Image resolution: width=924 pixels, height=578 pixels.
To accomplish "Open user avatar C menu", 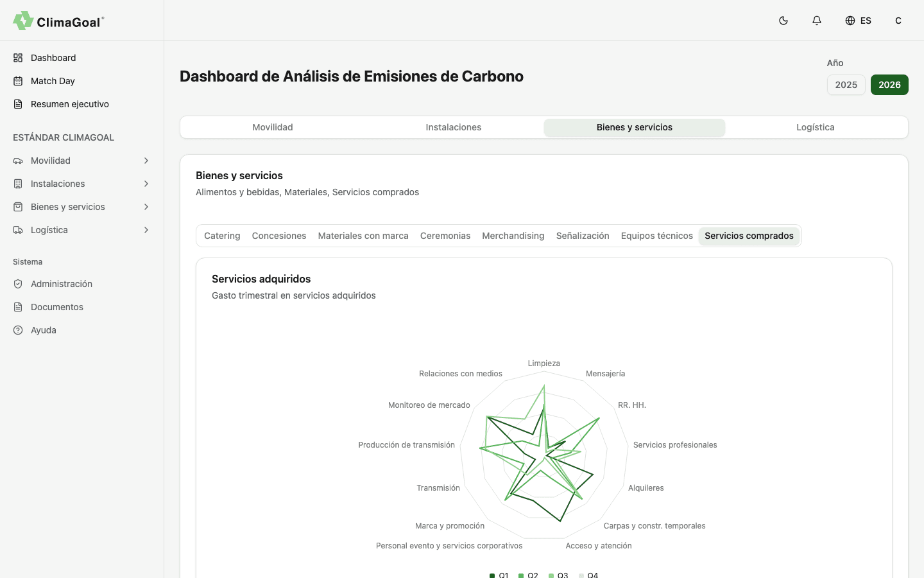I will click(x=898, y=21).
